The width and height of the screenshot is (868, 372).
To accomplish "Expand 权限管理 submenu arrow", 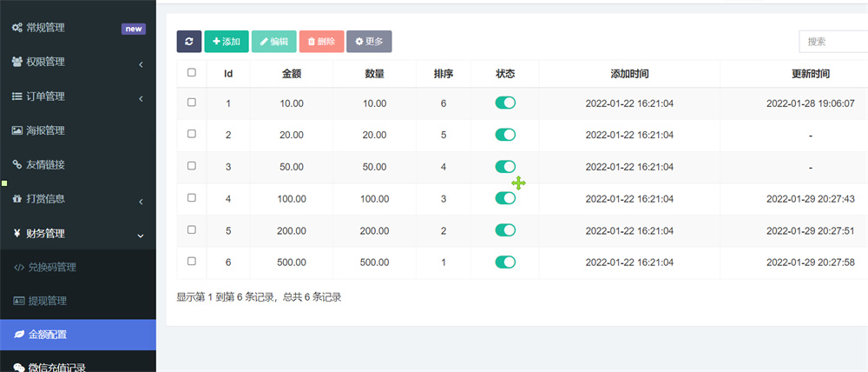I will 141,63.
